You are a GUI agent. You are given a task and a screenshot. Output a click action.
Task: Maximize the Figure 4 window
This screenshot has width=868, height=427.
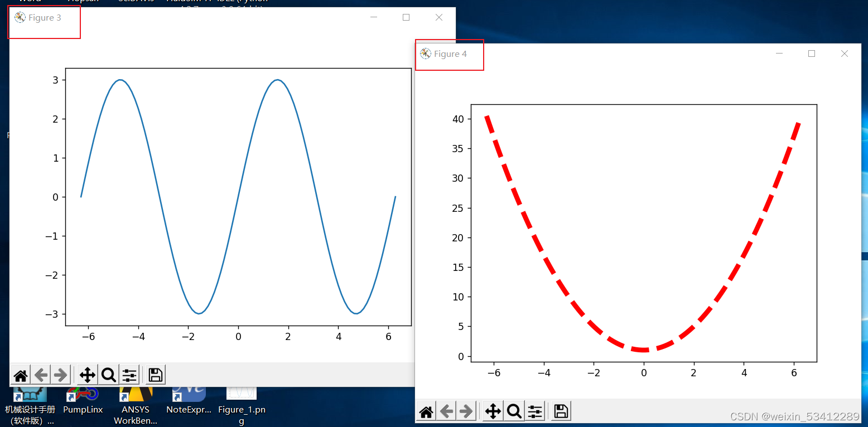(812, 54)
